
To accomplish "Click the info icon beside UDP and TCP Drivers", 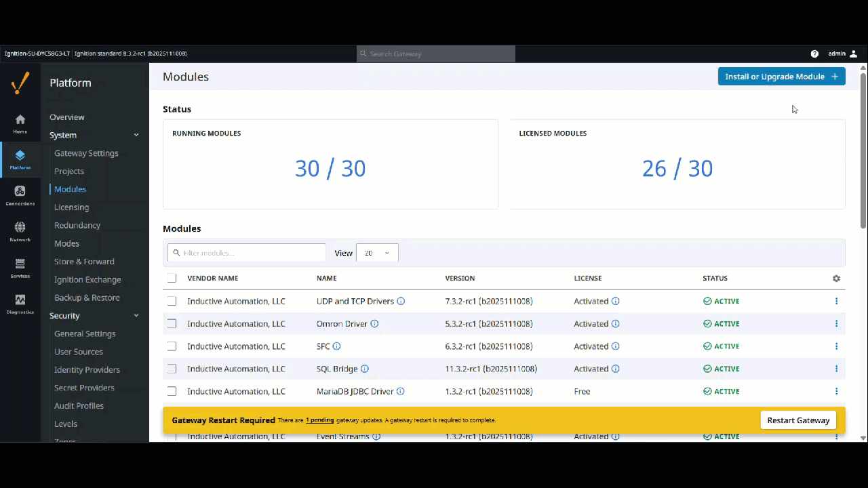I will 401,301.
